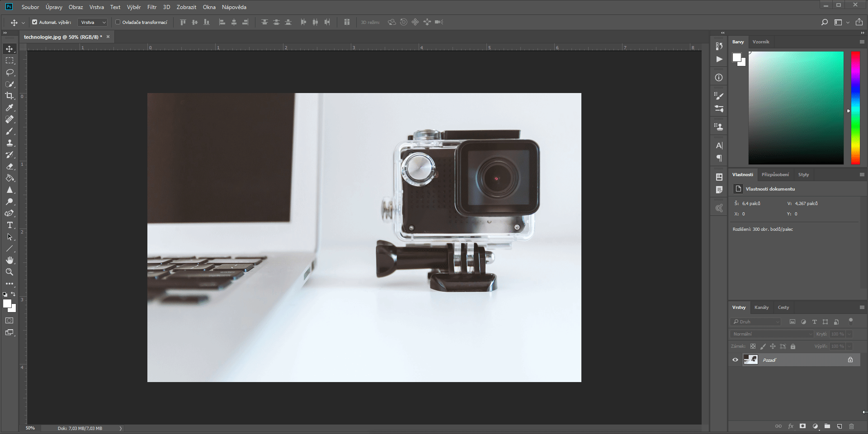Enable the Automat. výběr checkbox
This screenshot has height=434, width=868.
pyautogui.click(x=34, y=22)
